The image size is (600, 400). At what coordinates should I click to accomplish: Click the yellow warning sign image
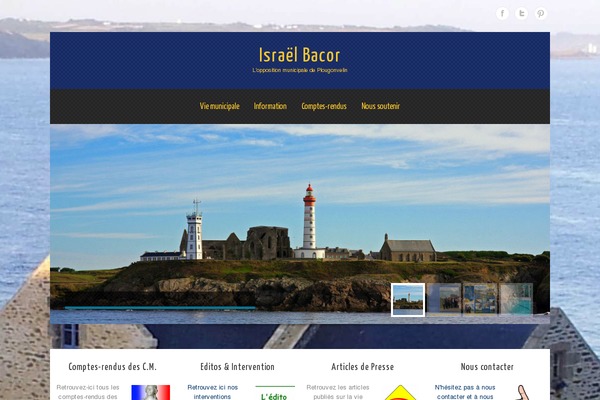[400, 392]
